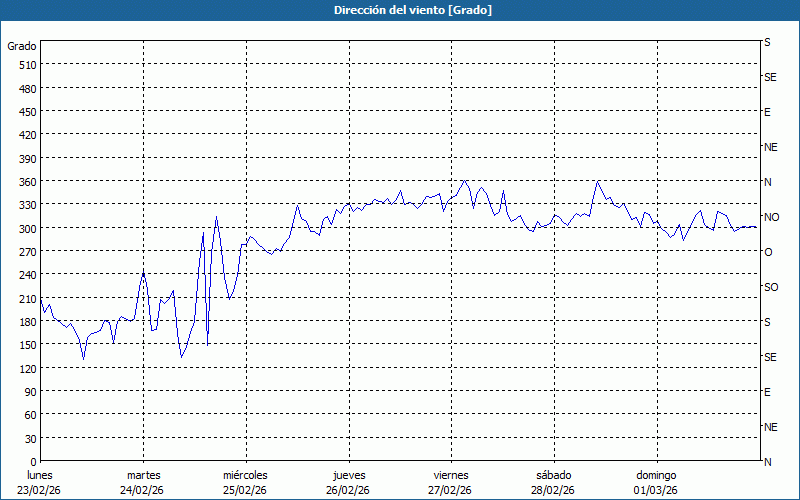Click the line's lowest dip on lunes
800x500 pixels.
(x=83, y=358)
